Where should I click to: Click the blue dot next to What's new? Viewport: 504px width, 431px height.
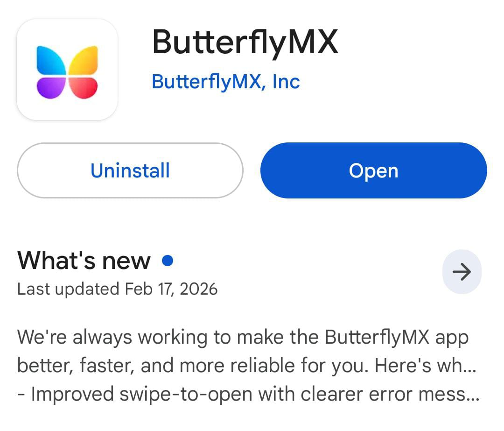coord(168,261)
